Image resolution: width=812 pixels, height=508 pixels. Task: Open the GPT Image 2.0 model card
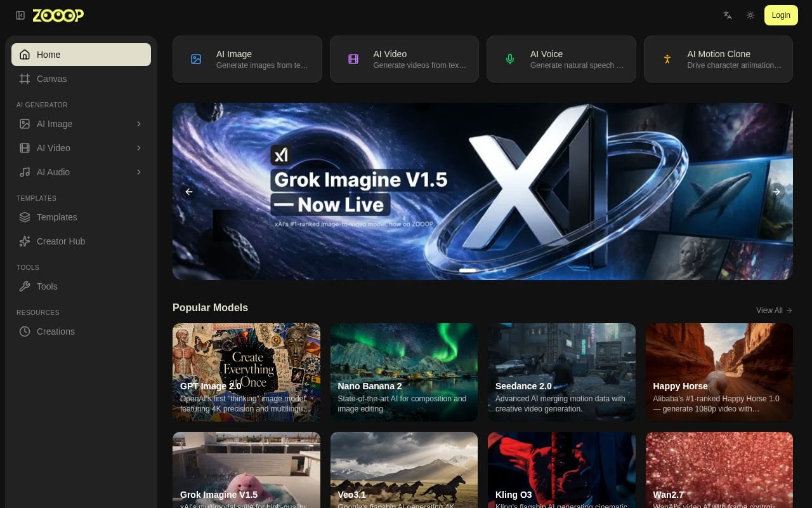click(246, 372)
